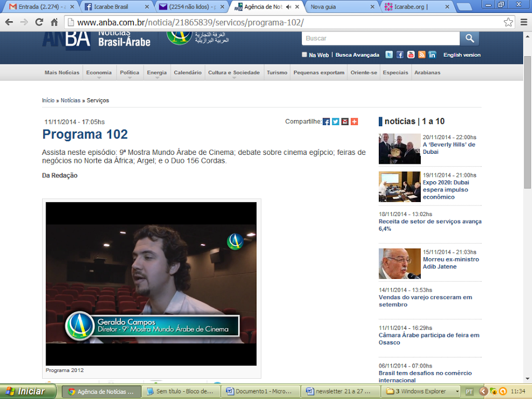Open Mais Notícias menu item

point(62,72)
